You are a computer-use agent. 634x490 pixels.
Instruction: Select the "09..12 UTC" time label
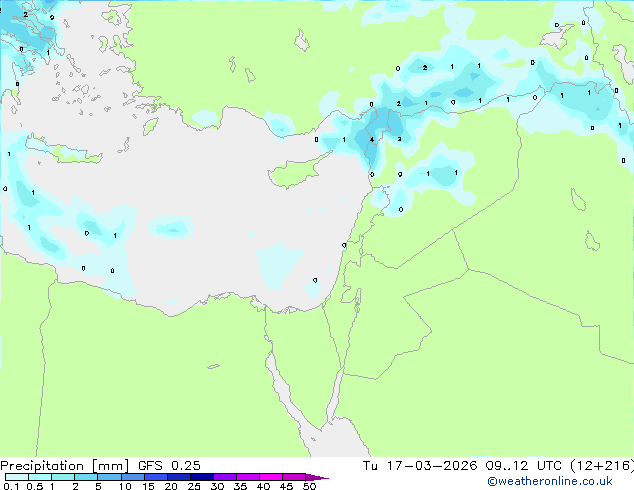point(524,466)
